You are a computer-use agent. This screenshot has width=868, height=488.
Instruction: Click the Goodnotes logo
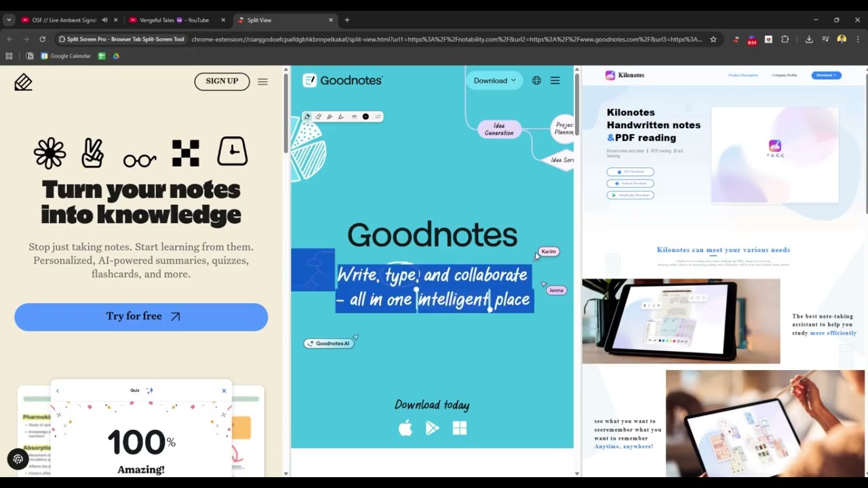pyautogui.click(x=342, y=80)
